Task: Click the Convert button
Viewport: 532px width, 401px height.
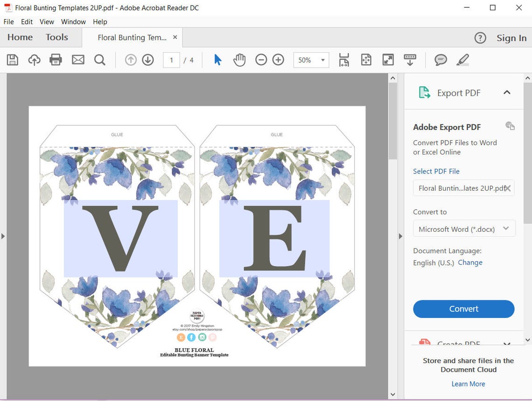Action: coord(463,309)
